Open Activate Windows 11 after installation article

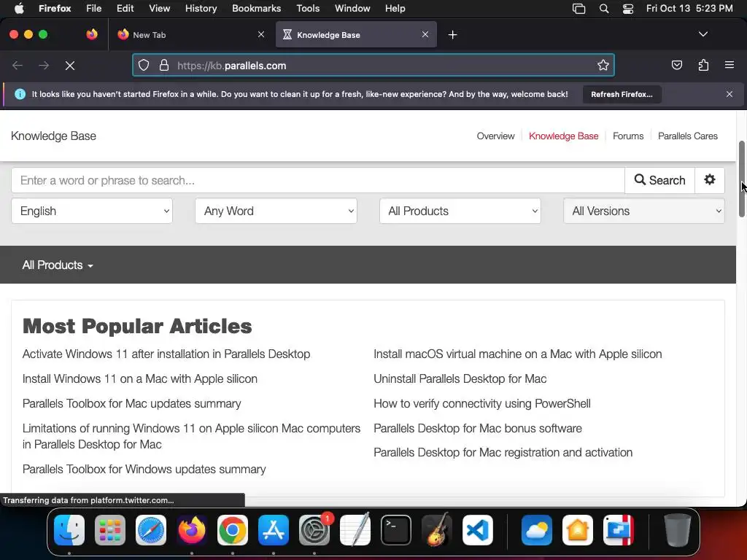pyautogui.click(x=166, y=354)
